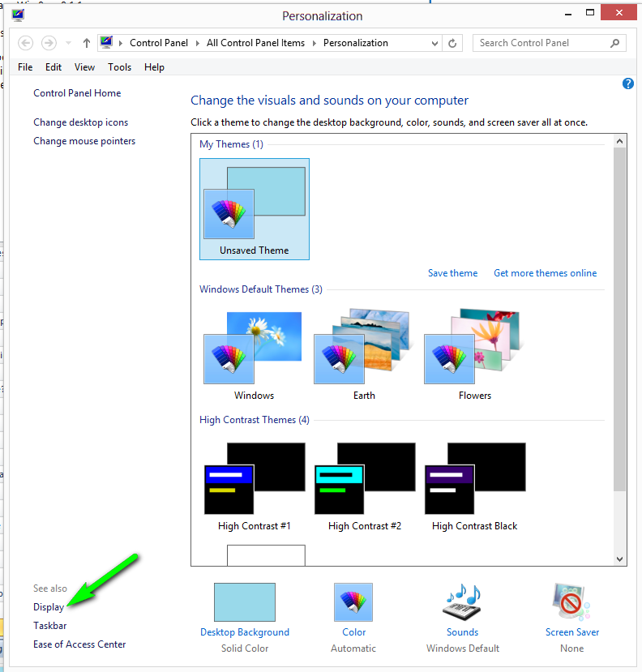Open the recent locations dropdown arrow
Viewport: 642px width, 672px height.
(68, 43)
